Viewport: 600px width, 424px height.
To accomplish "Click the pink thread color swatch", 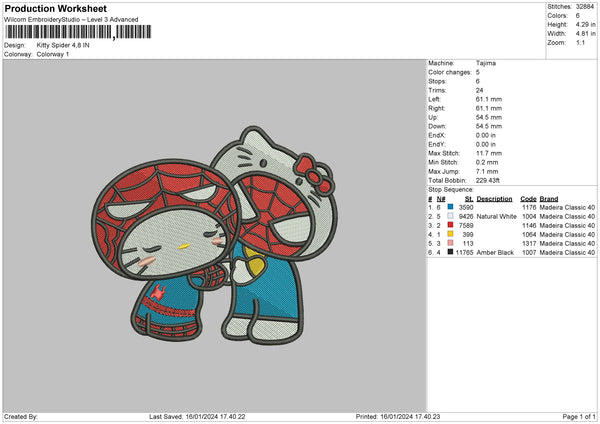I will click(450, 243).
